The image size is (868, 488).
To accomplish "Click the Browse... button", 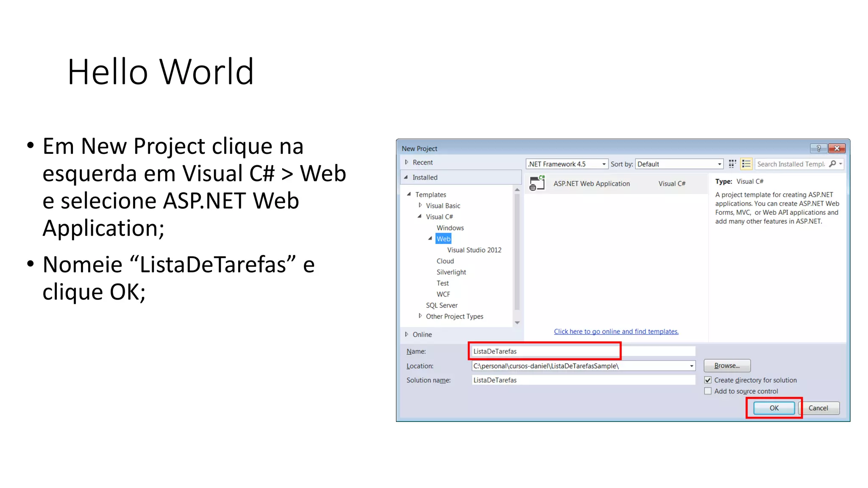I will click(x=727, y=366).
